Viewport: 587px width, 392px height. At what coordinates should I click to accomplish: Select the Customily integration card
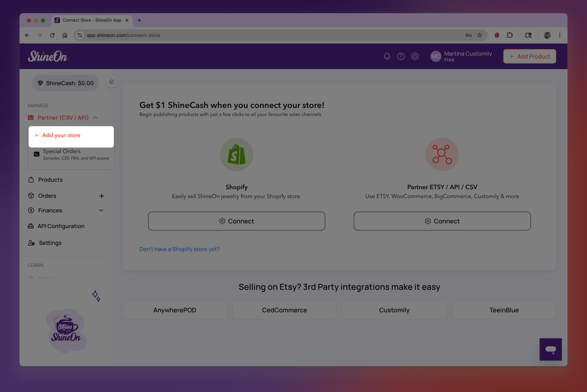[x=394, y=310]
